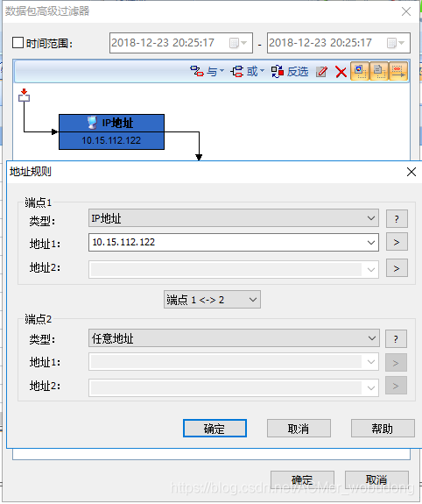Click 端点1 地址1 field with 10.15.112.122
422x504 pixels.
[x=234, y=242]
